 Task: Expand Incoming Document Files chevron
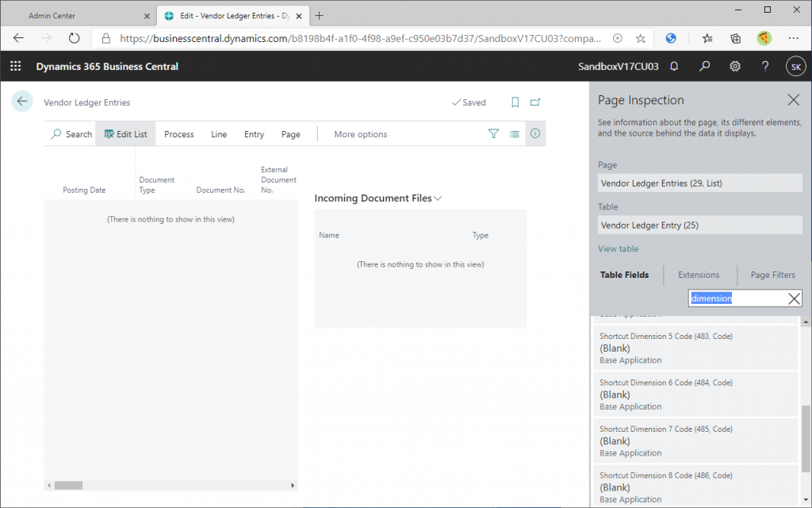(438, 198)
